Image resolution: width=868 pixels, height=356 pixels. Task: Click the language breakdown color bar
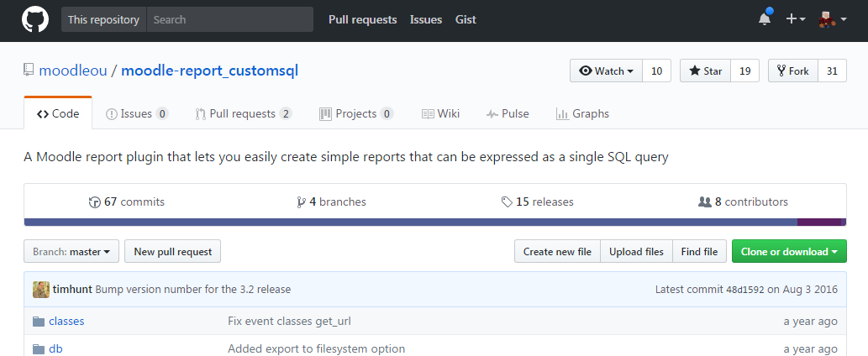(x=435, y=222)
